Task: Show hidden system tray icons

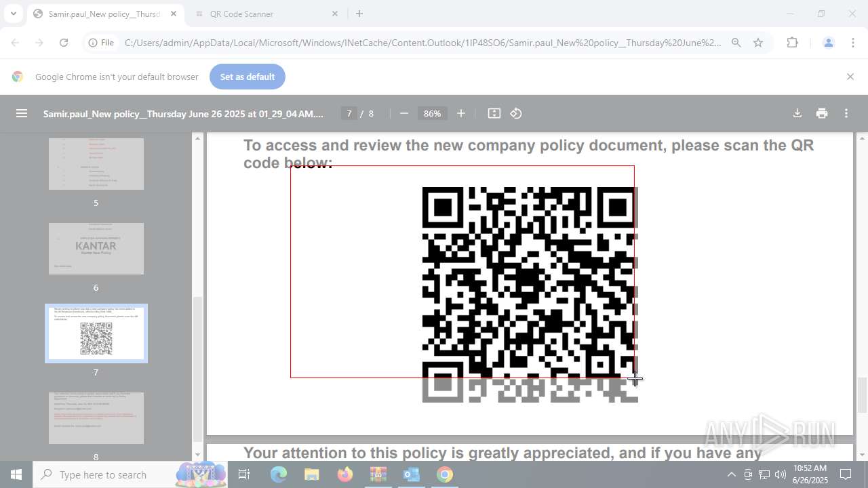Action: (731, 474)
